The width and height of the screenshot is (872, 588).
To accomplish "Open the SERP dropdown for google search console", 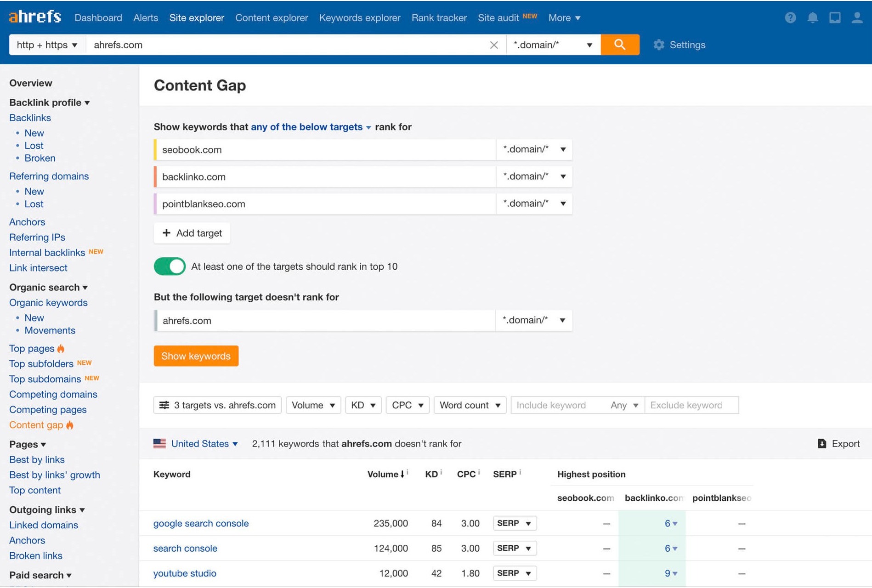I will (514, 523).
